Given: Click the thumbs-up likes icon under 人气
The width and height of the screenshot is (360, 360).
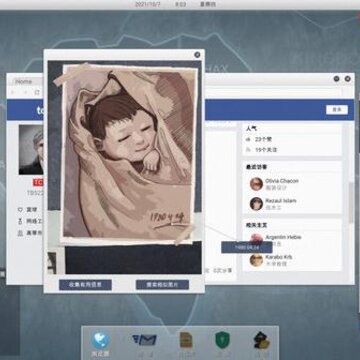Looking at the screenshot, I should tap(248, 139).
